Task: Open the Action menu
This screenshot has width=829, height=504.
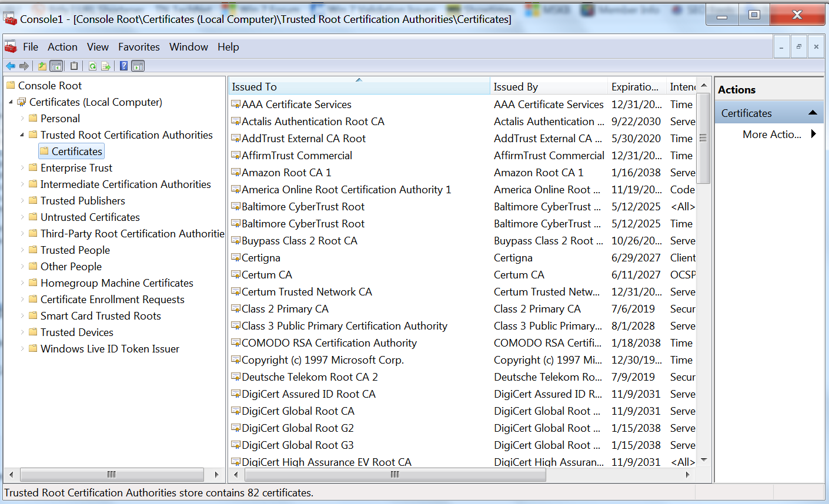Action: pos(62,47)
